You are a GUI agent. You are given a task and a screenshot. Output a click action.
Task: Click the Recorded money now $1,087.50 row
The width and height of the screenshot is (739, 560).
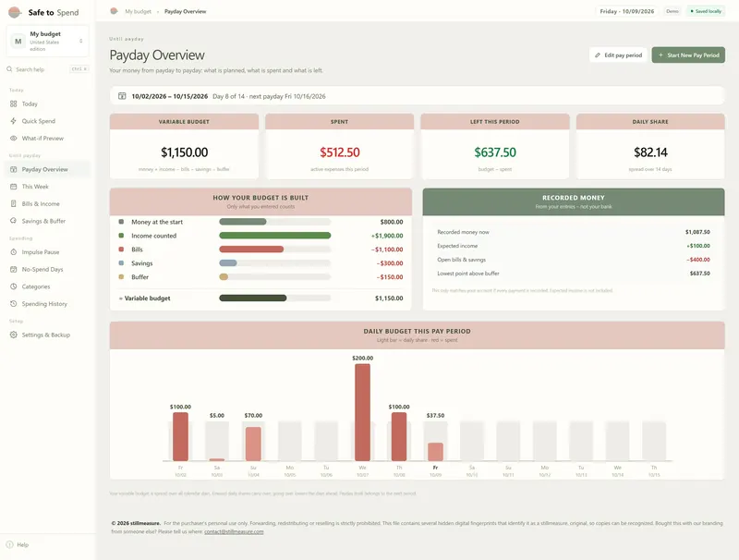[x=574, y=232]
